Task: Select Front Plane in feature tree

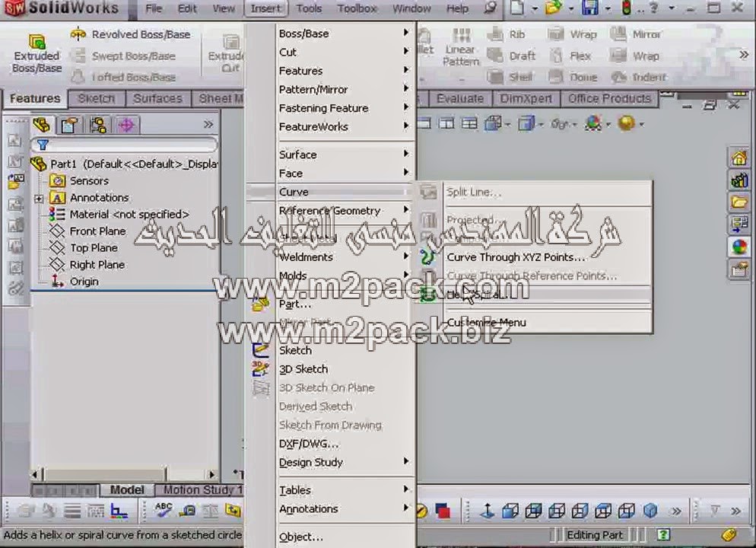Action: (98, 231)
